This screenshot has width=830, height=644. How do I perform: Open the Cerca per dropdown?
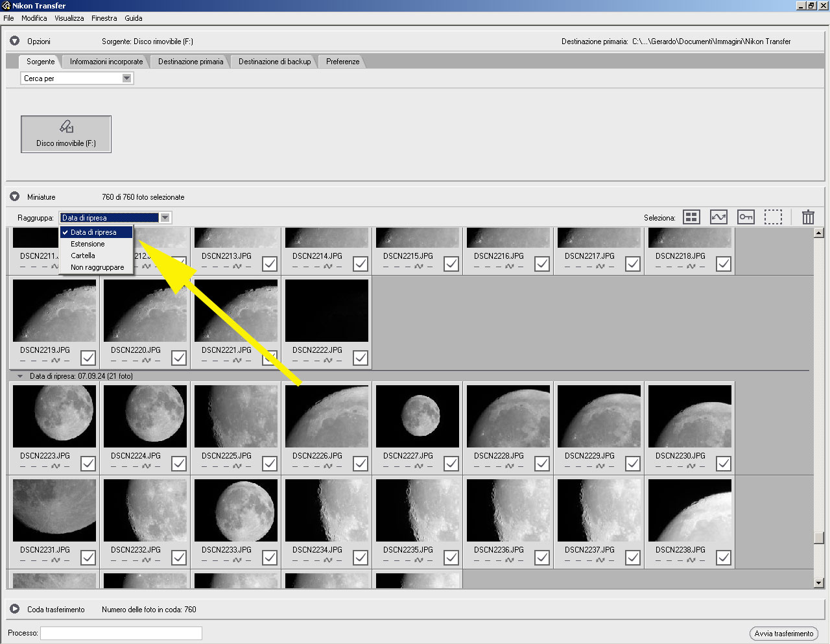[77, 78]
